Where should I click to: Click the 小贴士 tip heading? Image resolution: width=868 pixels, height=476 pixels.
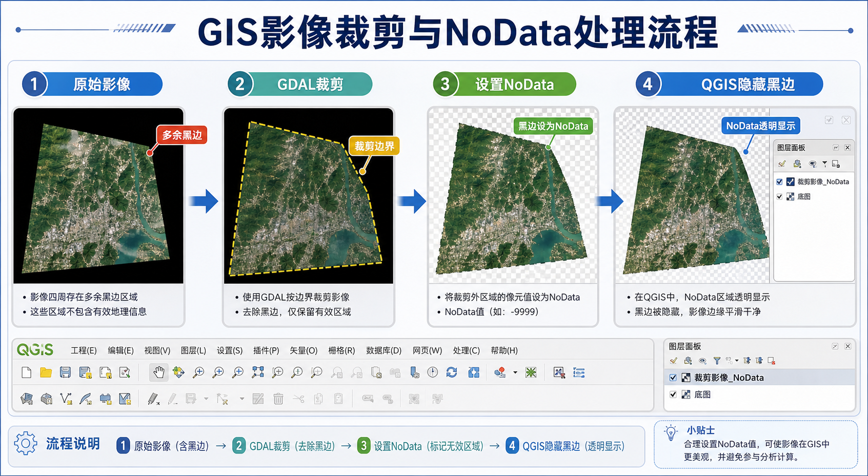(700, 430)
